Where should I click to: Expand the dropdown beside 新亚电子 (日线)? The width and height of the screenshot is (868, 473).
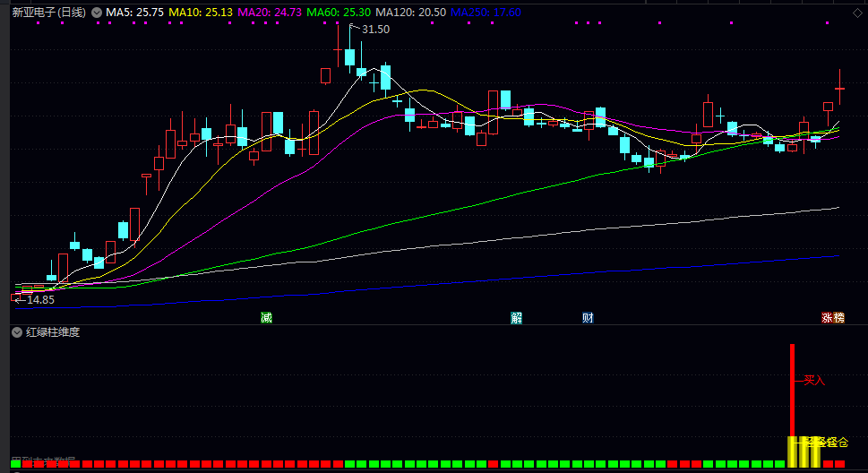click(x=97, y=13)
